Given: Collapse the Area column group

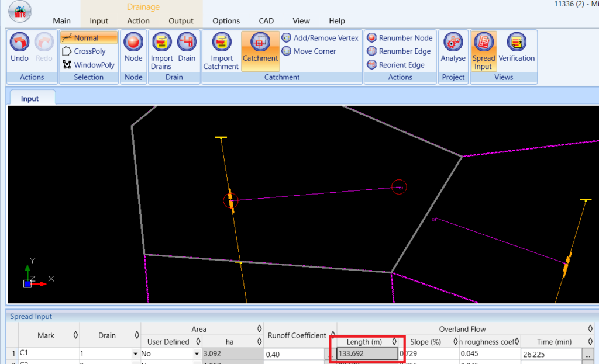Looking at the screenshot, I should click(259, 328).
